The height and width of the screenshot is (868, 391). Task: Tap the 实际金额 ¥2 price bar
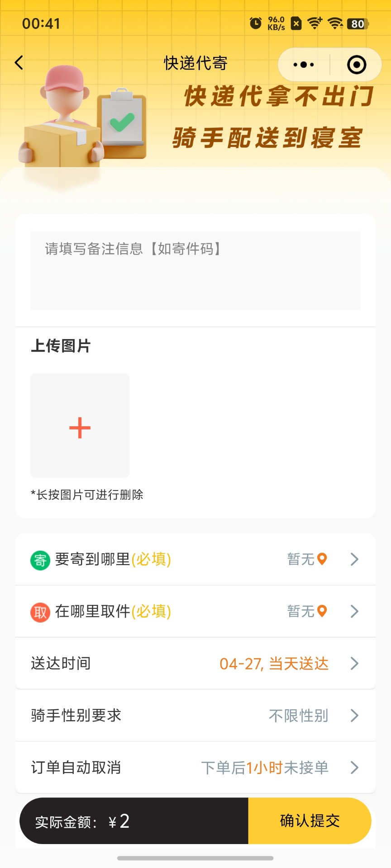click(x=134, y=821)
